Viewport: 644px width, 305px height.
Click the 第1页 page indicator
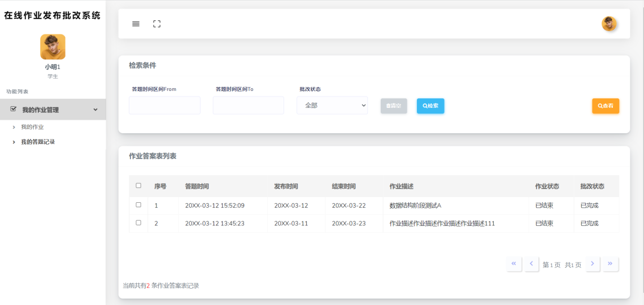pos(551,265)
